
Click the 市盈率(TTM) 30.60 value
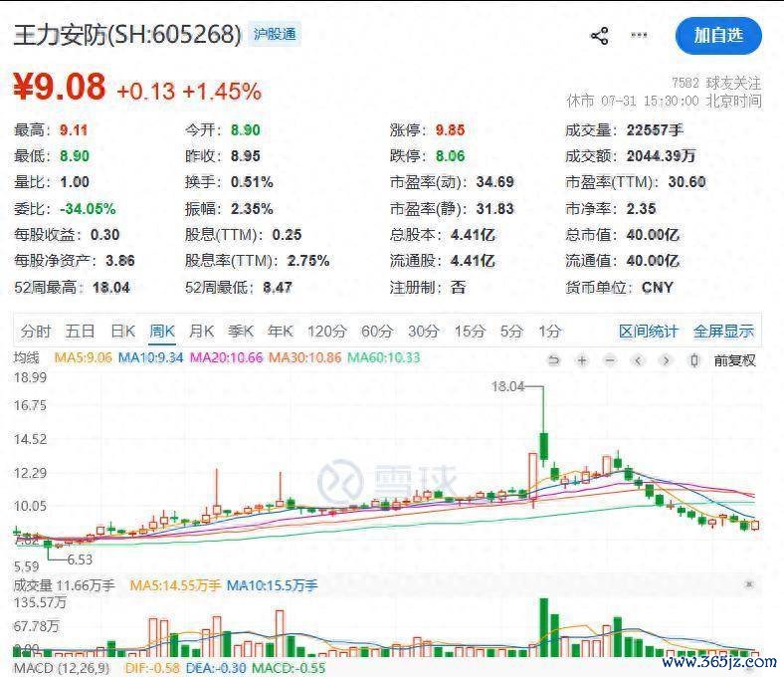[687, 182]
